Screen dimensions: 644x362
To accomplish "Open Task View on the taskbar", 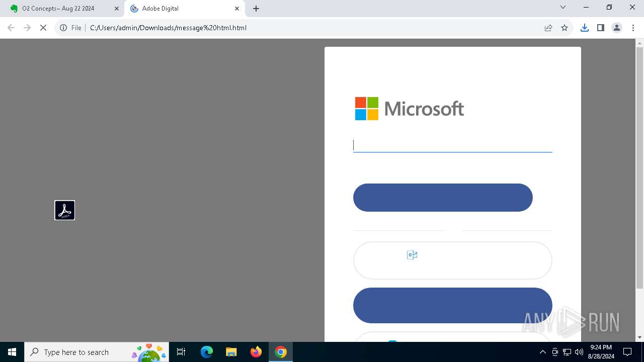I will pos(182,352).
